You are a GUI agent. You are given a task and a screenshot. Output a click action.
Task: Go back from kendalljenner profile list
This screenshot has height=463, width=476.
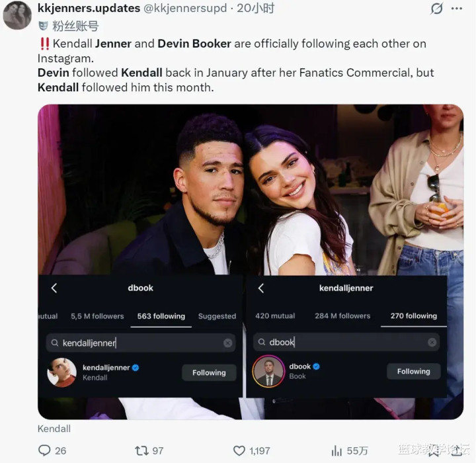pyautogui.click(x=261, y=288)
